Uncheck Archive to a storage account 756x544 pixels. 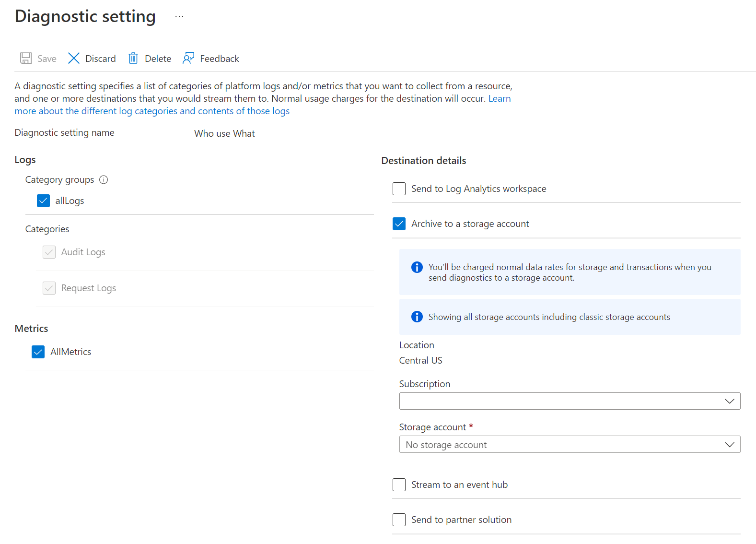click(x=399, y=224)
